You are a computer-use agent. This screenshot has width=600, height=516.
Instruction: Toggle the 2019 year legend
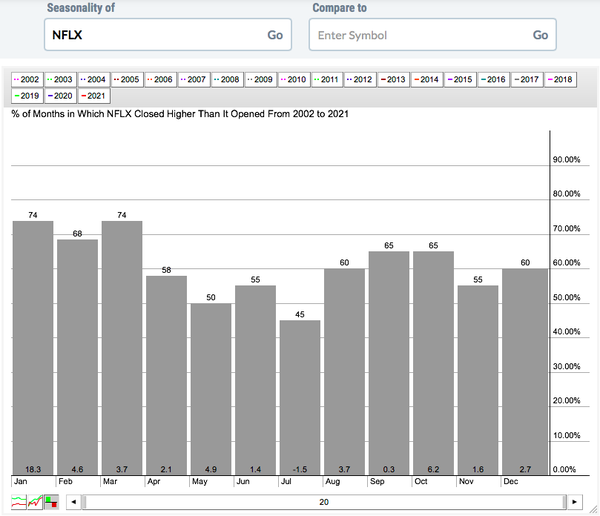[27, 96]
